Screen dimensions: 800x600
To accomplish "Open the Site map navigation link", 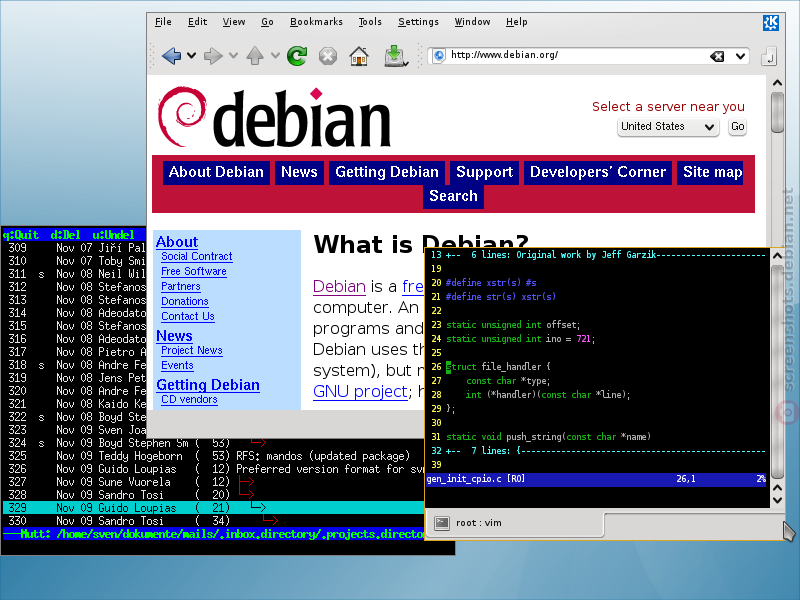I will coord(712,172).
